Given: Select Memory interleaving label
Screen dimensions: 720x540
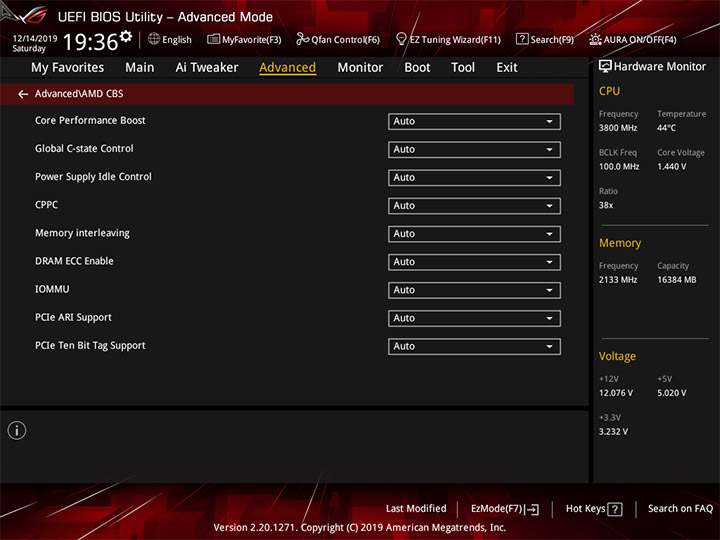Looking at the screenshot, I should coord(82,233).
